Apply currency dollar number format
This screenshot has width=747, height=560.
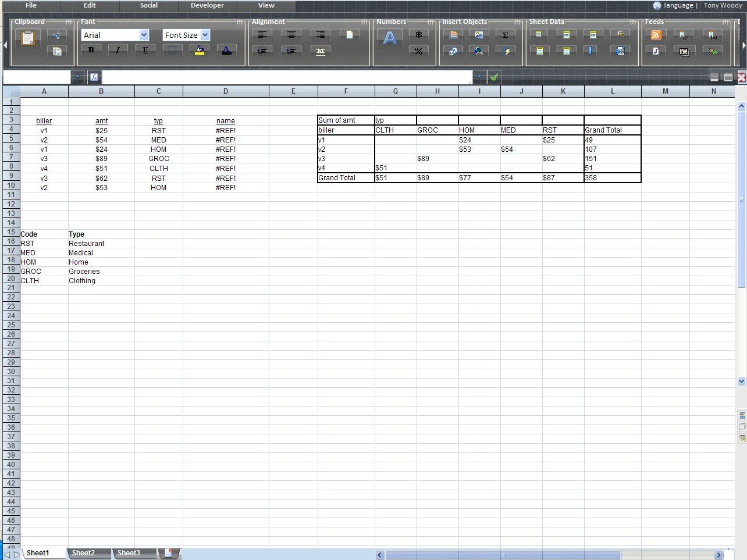pyautogui.click(x=418, y=35)
